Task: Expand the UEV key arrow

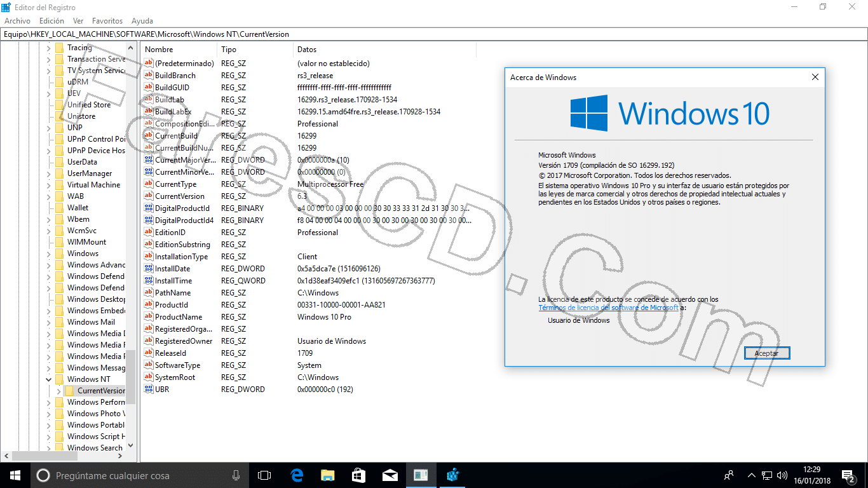Action: [49, 93]
